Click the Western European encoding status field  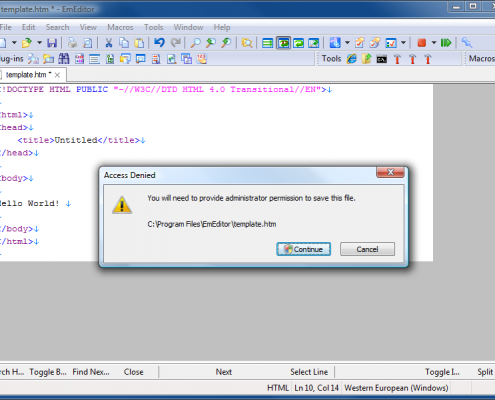(396, 388)
